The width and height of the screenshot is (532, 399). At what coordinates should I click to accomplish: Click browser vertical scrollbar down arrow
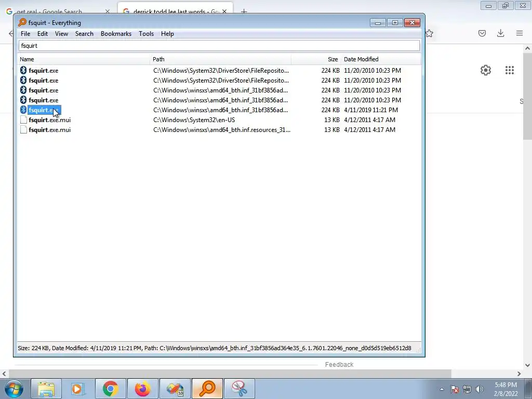(527, 365)
